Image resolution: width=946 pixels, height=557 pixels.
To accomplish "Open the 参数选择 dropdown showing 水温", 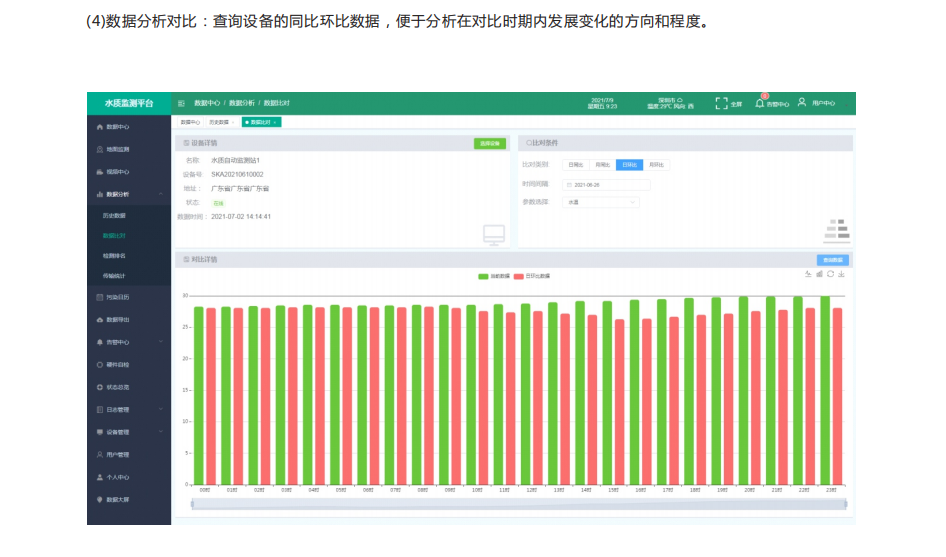I will (x=600, y=202).
